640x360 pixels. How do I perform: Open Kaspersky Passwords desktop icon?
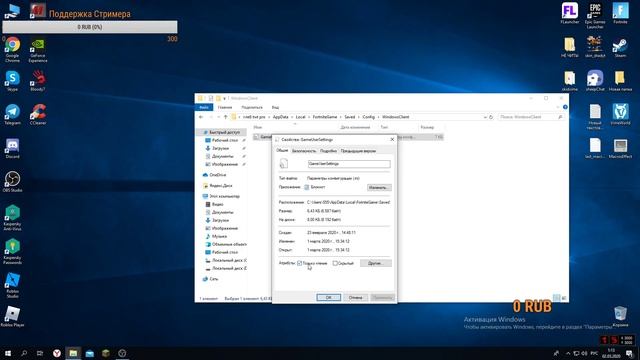click(12, 251)
